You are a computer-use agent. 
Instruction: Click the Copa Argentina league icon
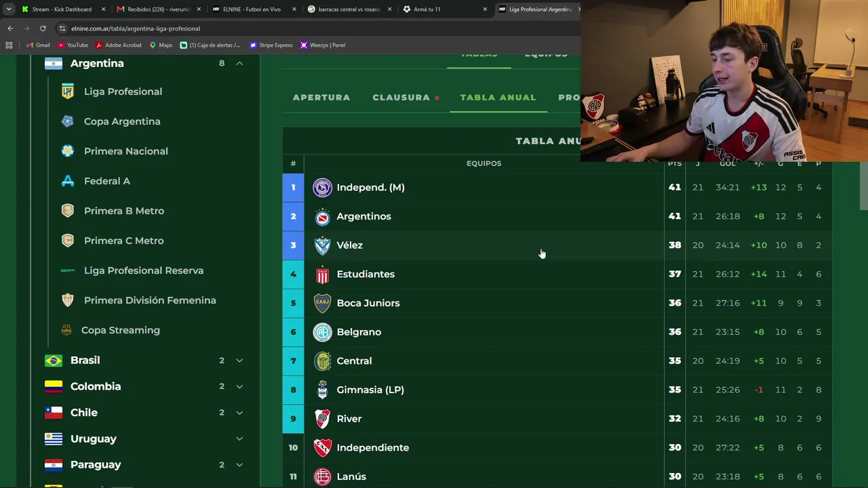pyautogui.click(x=67, y=121)
